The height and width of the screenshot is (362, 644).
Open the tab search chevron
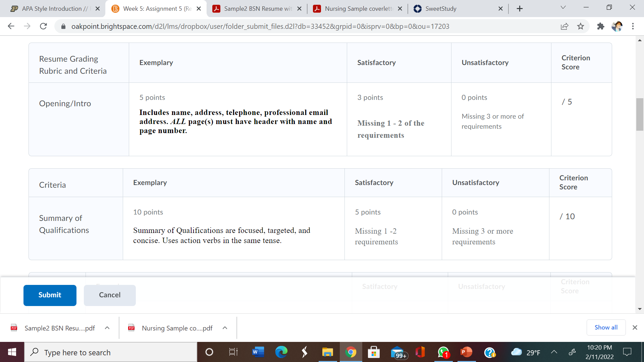coord(563,7)
